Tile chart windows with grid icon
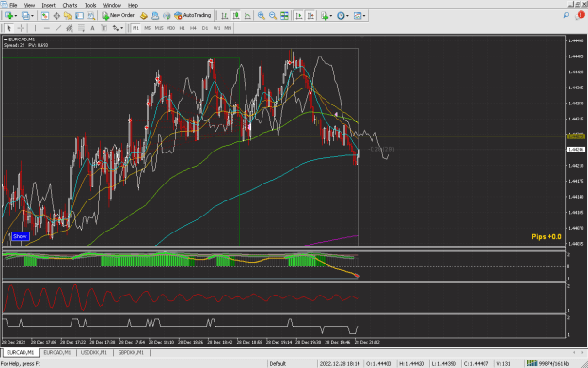588x368 pixels. pyautogui.click(x=285, y=16)
